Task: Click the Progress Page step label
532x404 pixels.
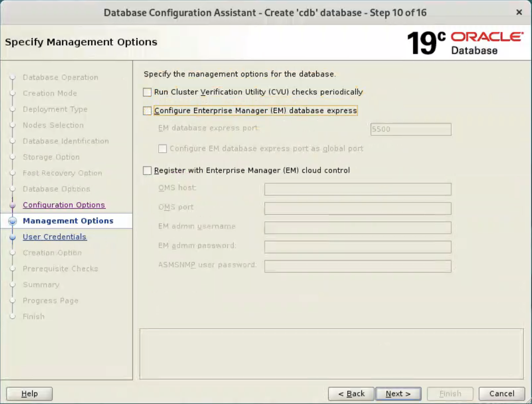Action: [x=51, y=301]
